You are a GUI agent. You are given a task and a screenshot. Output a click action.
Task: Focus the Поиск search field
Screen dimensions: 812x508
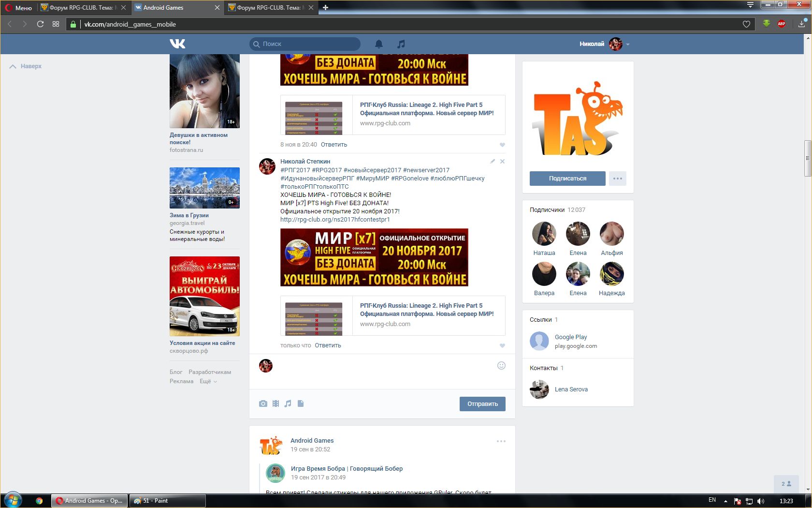[305, 44]
